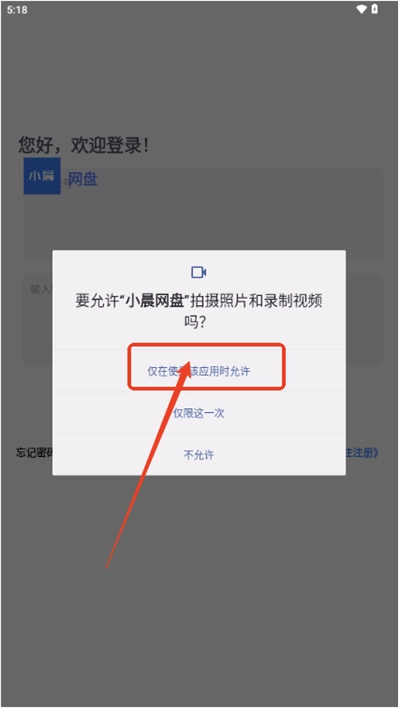Select 仅在使用该应用时允许 option
The image size is (400, 708).
199,372
